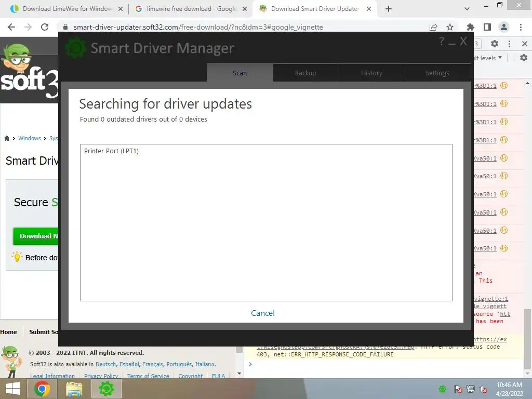Open console settings gear icon
The image size is (532, 399).
point(524,58)
